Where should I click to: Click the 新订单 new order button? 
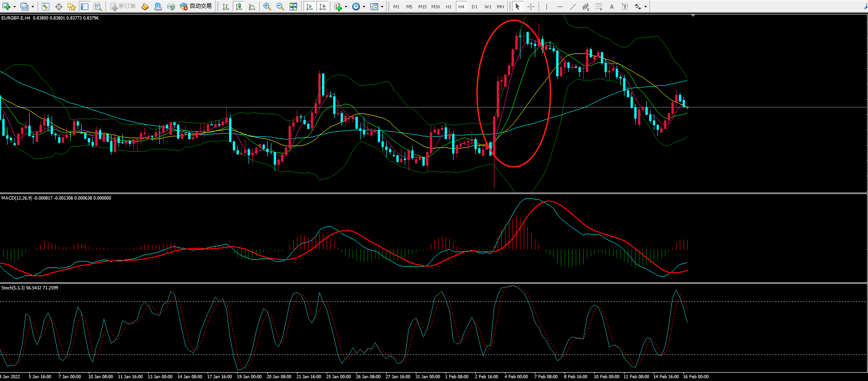click(123, 7)
